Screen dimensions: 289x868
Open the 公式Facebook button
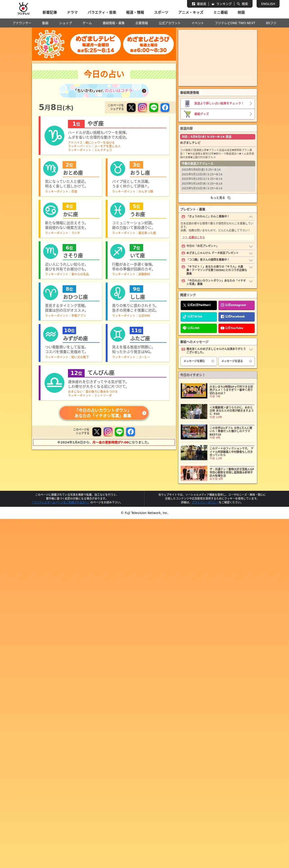click(237, 316)
